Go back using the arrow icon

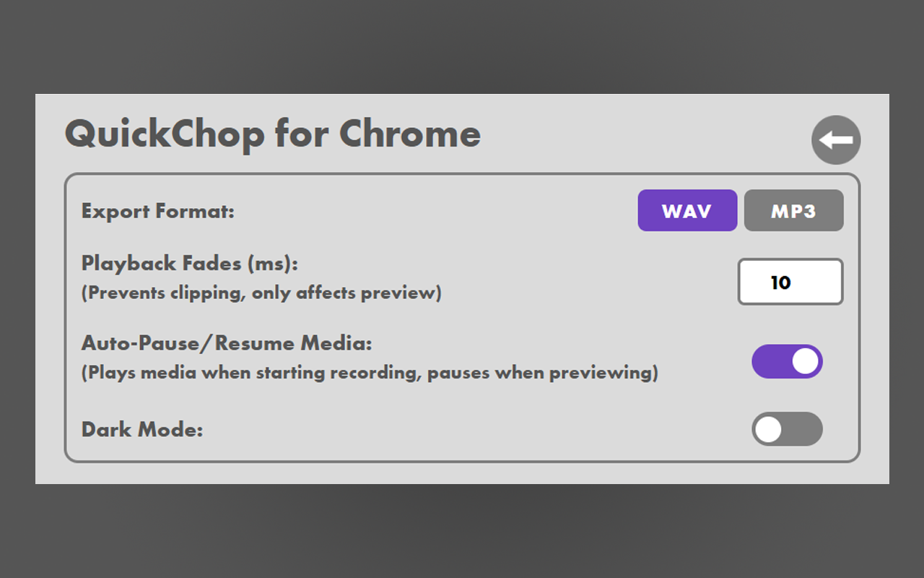[836, 140]
